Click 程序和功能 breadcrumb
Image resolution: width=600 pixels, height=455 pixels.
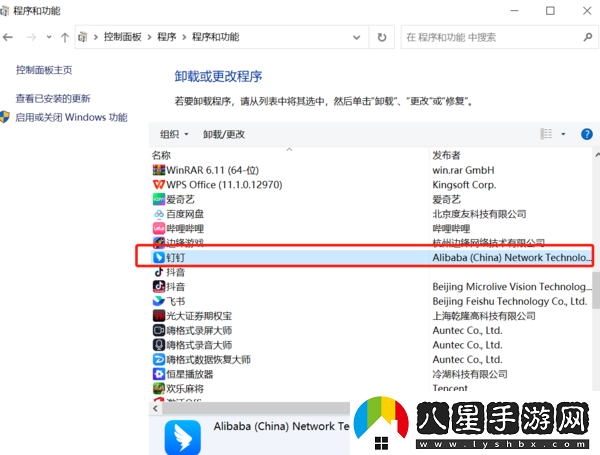tap(215, 37)
